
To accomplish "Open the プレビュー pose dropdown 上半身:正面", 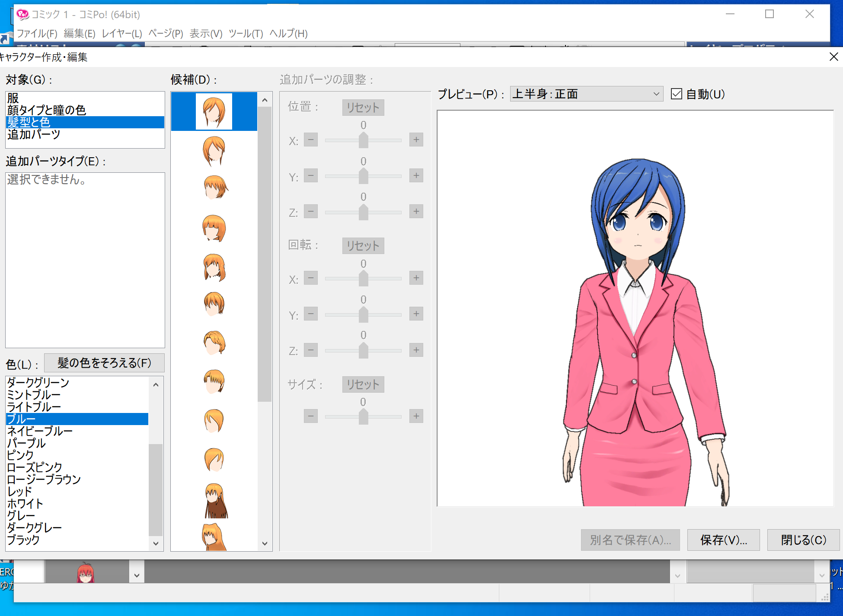I will (x=586, y=94).
